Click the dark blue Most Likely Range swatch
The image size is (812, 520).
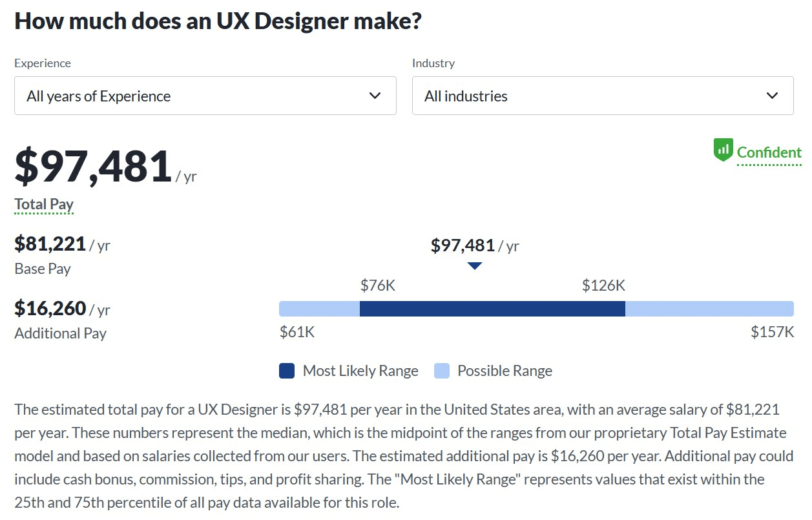(287, 371)
